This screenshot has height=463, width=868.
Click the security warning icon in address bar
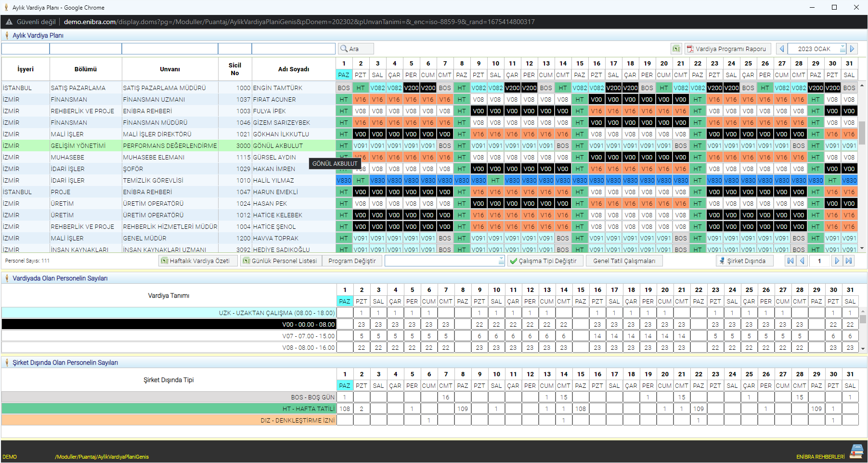pos(9,22)
